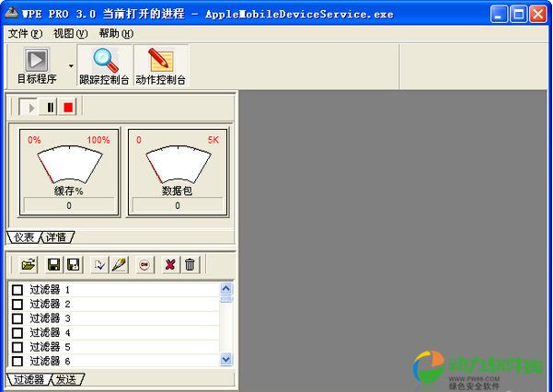Open the 跟踪控制台 trace console
Image resolution: width=553 pixels, height=392 pixels.
click(x=104, y=61)
